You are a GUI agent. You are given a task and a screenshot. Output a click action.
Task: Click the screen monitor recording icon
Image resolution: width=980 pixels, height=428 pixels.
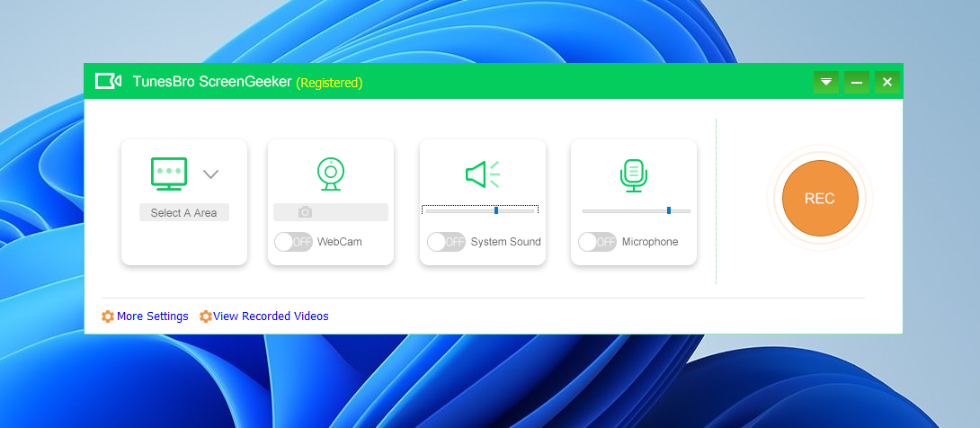[169, 174]
